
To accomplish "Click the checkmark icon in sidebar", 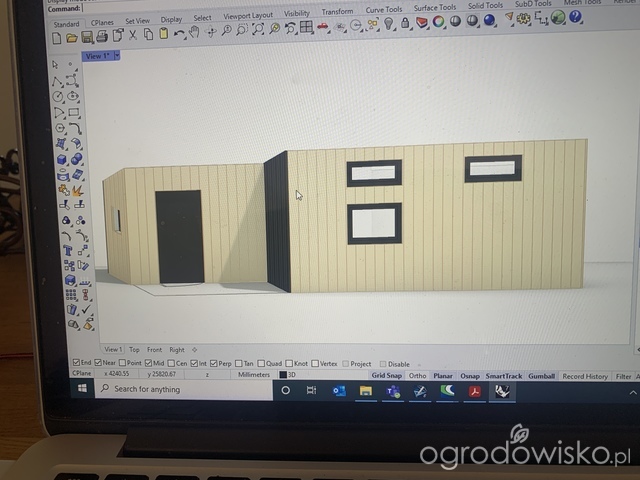I will coord(86,309).
